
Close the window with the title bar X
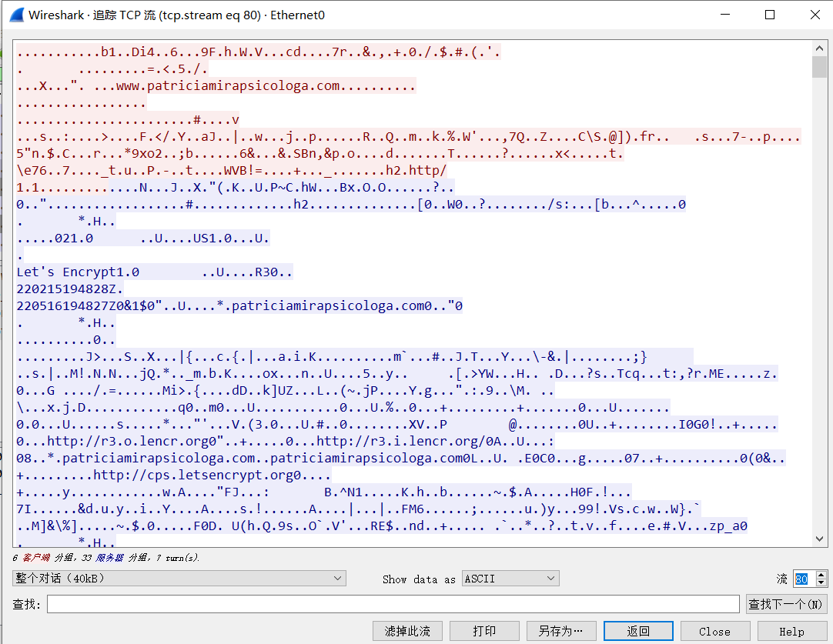[813, 15]
